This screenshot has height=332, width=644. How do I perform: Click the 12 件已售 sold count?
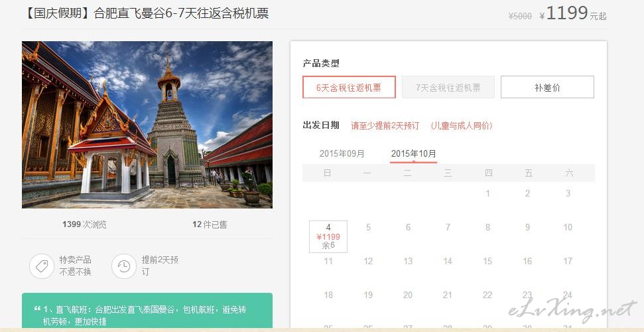tap(210, 224)
